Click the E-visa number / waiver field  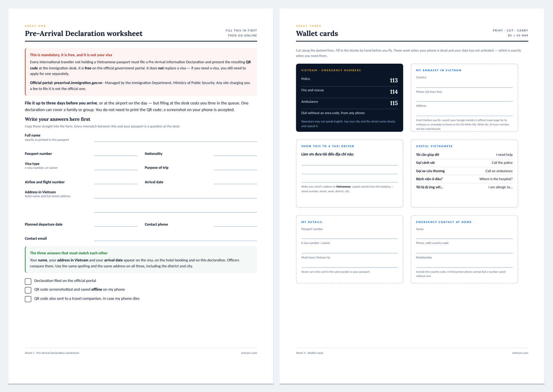[x=349, y=249]
